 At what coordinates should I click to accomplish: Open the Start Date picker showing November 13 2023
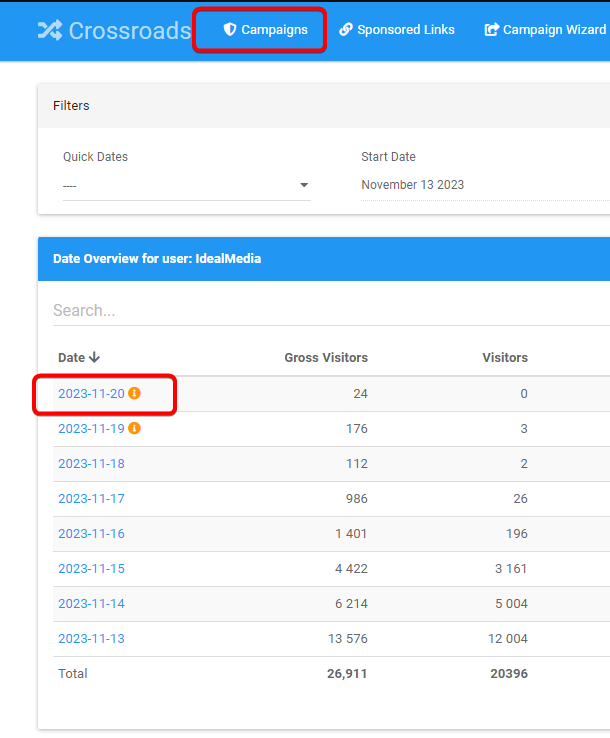(485, 185)
